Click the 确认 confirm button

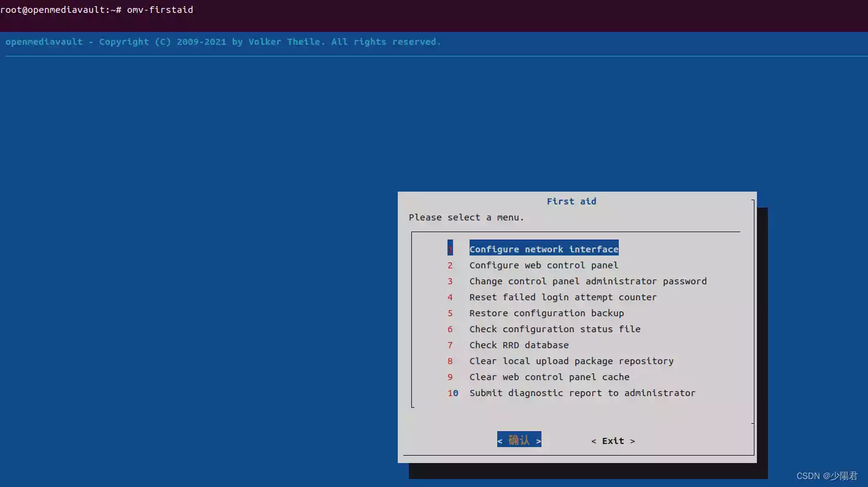pos(519,440)
